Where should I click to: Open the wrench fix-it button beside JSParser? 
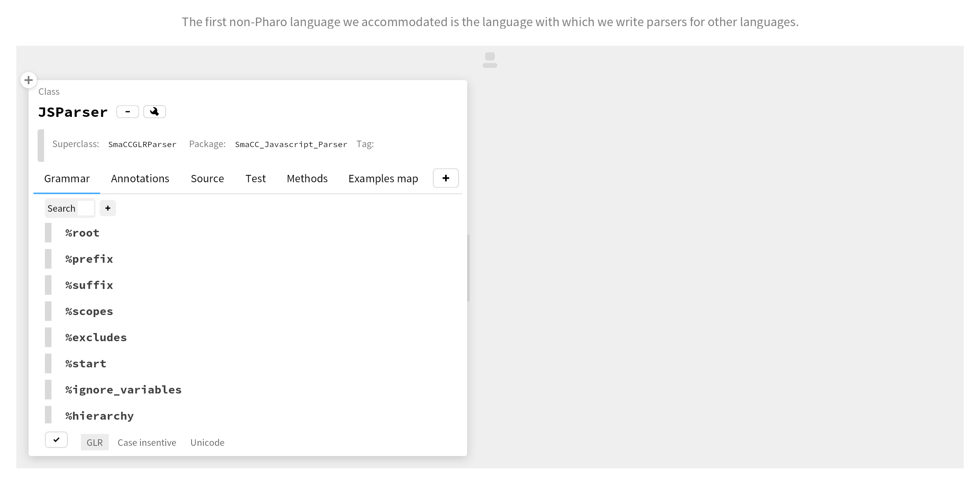click(154, 112)
